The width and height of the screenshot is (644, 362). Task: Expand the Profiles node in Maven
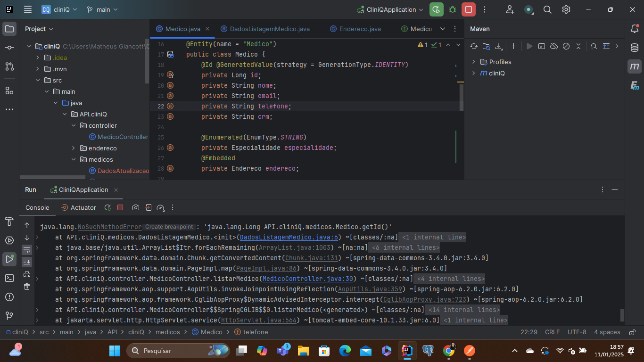[x=474, y=62]
